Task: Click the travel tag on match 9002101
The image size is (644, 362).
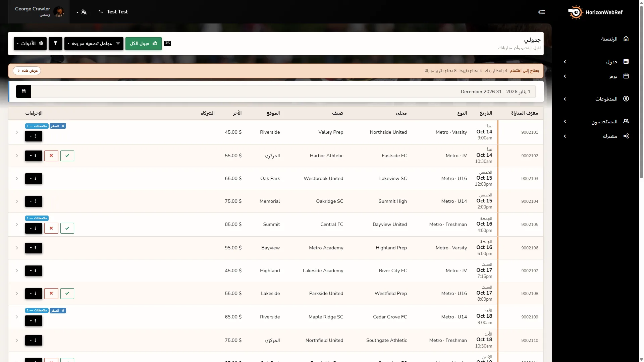Action: [x=58, y=126]
